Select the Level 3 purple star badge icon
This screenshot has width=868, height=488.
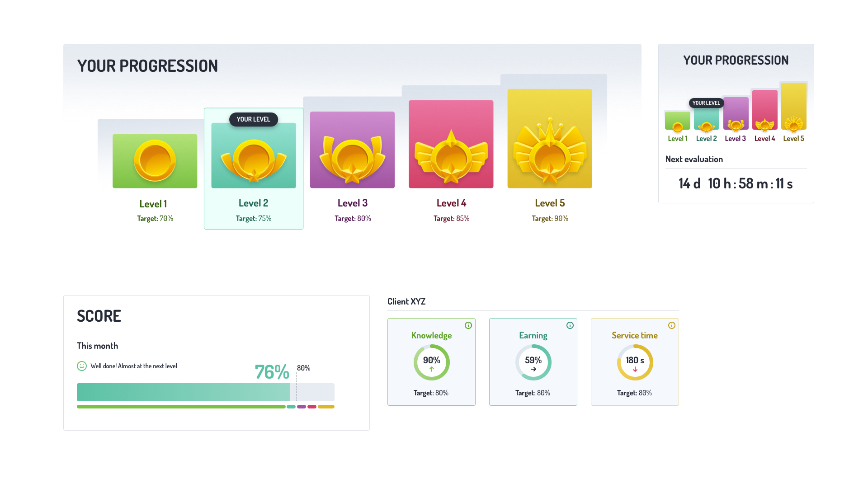point(352,149)
